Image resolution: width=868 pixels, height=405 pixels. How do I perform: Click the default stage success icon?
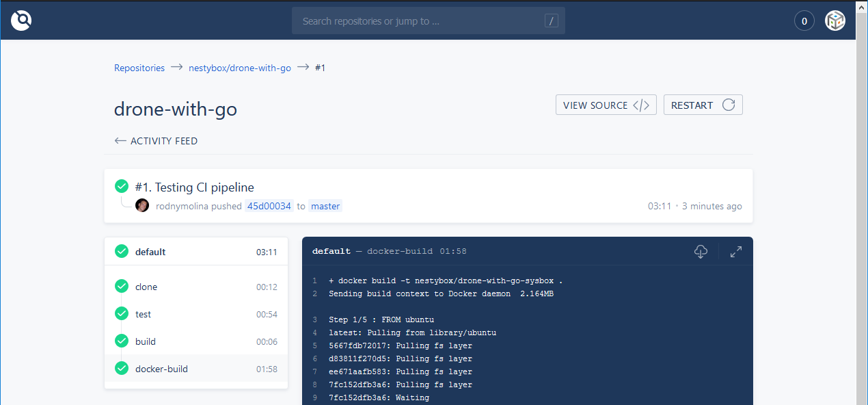click(122, 252)
